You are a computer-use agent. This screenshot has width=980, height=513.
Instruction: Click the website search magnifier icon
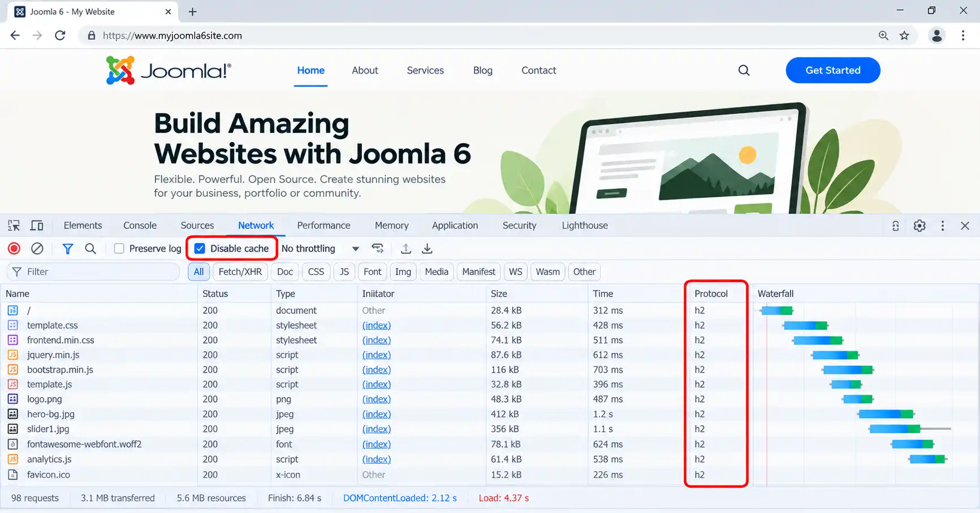[x=744, y=70]
